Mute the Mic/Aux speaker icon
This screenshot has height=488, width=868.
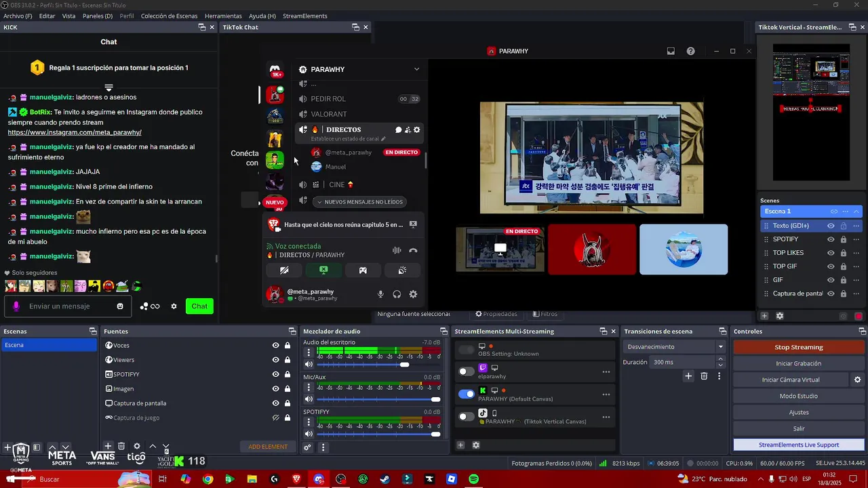309,399
